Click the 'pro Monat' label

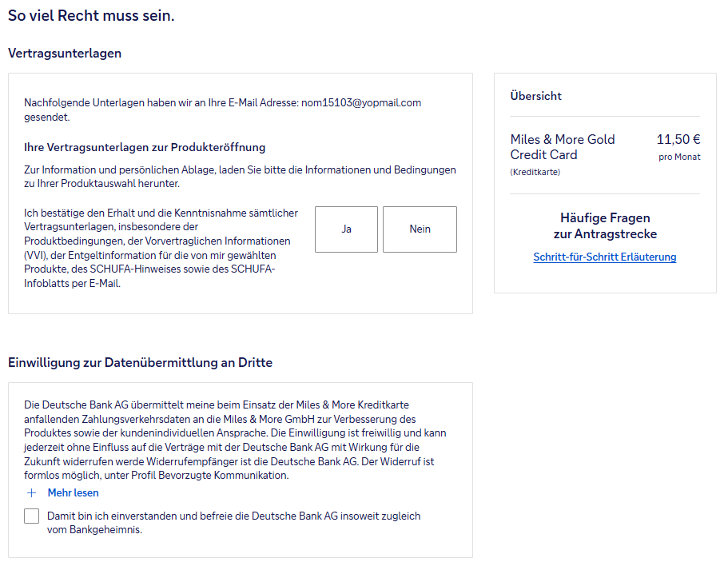[679, 157]
